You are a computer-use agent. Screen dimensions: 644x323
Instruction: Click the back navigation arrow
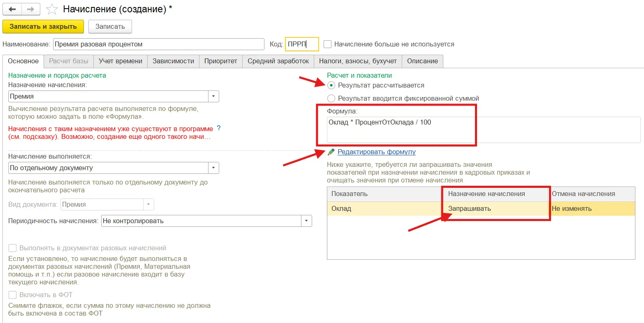pos(12,9)
